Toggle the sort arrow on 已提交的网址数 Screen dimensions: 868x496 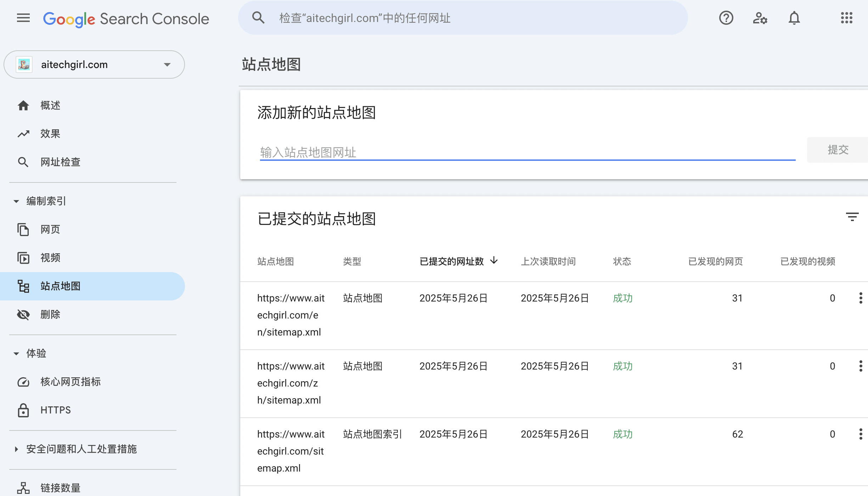click(494, 261)
